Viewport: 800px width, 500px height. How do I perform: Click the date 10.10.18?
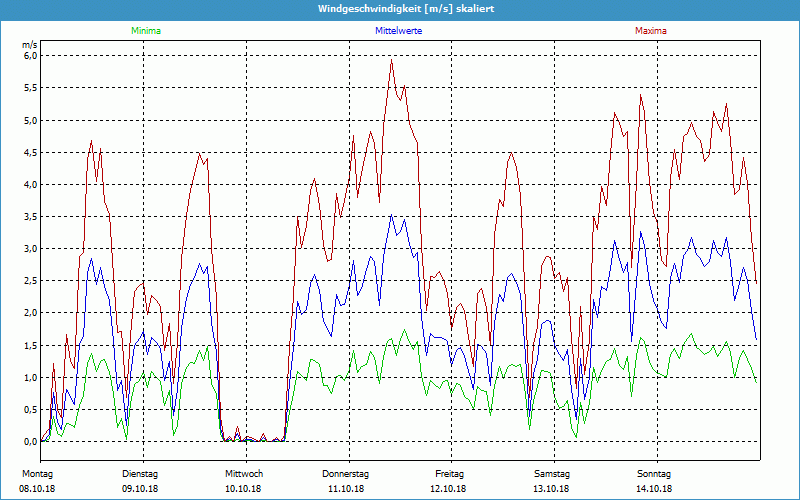pyautogui.click(x=243, y=489)
